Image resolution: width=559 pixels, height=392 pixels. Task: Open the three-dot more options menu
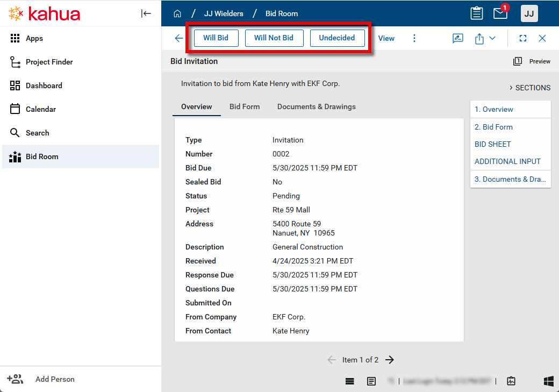point(414,38)
